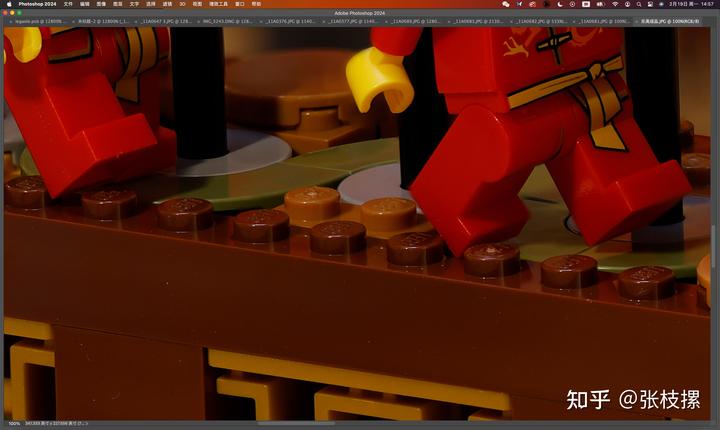Open the 窗口 (Window) menu
The height and width of the screenshot is (430, 720).
click(240, 4)
